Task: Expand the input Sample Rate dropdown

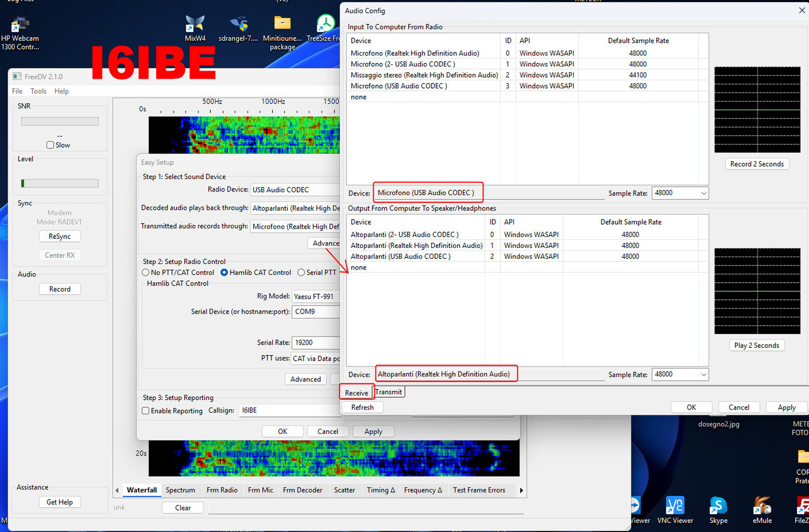Action: [x=680, y=193]
